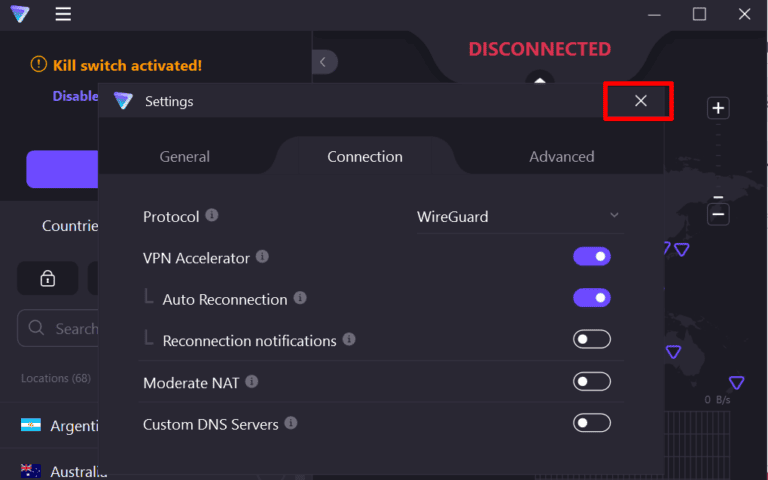Open the Advanced settings tab
Image resolution: width=768 pixels, height=480 pixels.
tap(561, 156)
